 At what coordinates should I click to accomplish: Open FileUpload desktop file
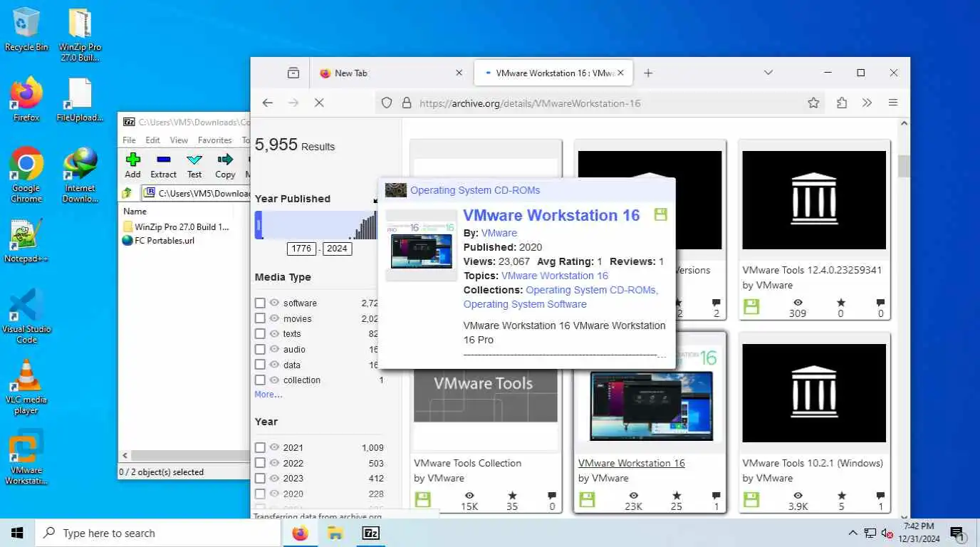coord(80,99)
